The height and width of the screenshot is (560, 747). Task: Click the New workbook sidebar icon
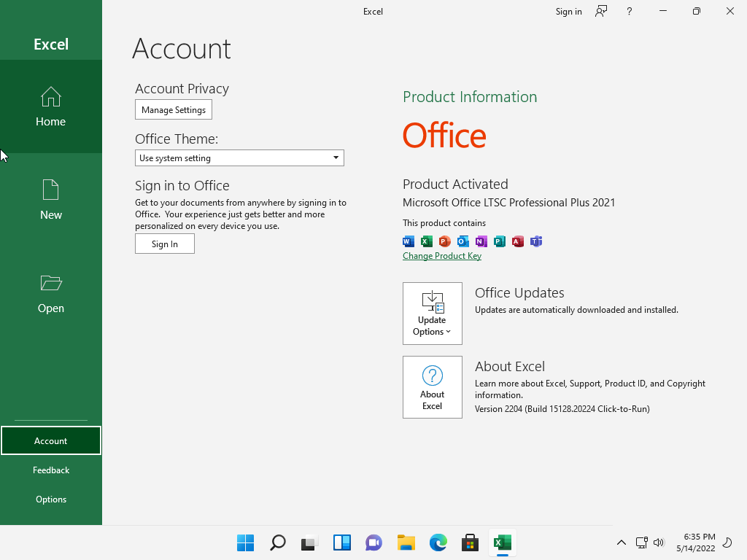pyautogui.click(x=50, y=200)
